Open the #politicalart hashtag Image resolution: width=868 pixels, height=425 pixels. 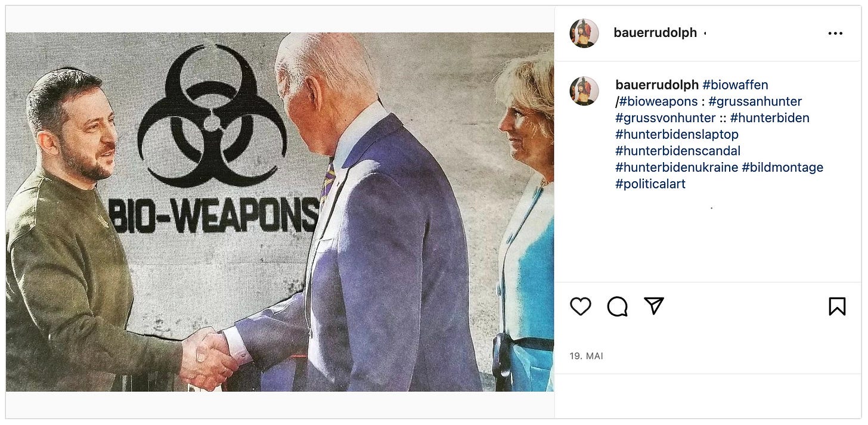(650, 184)
